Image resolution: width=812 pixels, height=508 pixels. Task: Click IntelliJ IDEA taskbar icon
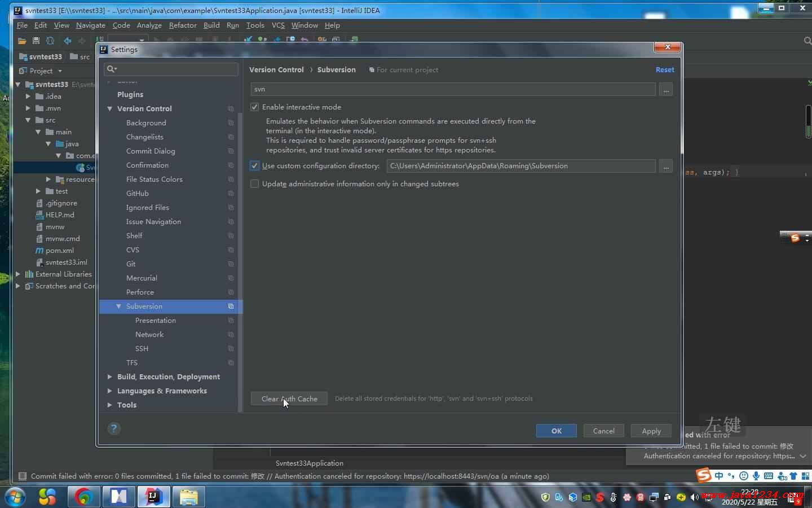pos(153,497)
